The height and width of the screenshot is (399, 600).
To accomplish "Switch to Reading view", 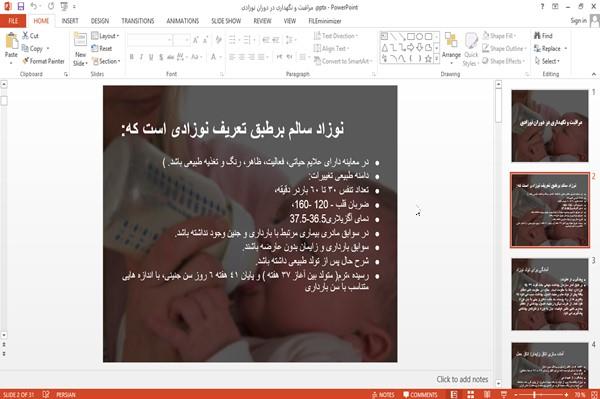I will point(487,394).
